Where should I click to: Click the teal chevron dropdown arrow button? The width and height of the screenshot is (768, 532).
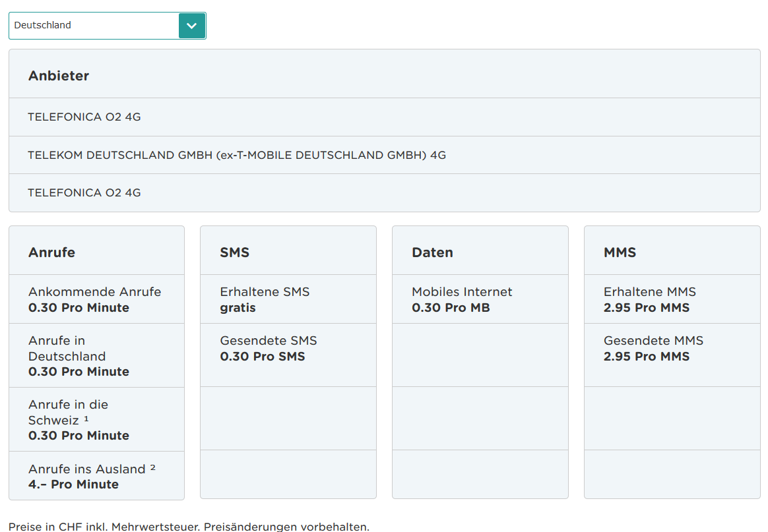pyautogui.click(x=192, y=26)
